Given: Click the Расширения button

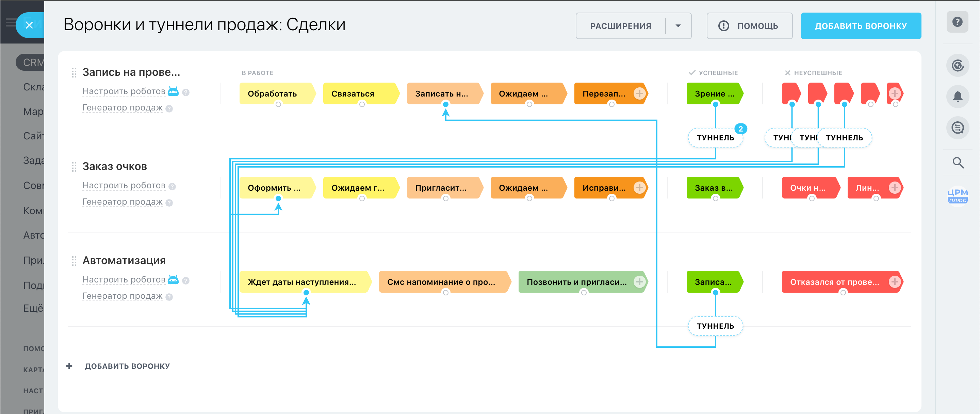Looking at the screenshot, I should (x=620, y=26).
